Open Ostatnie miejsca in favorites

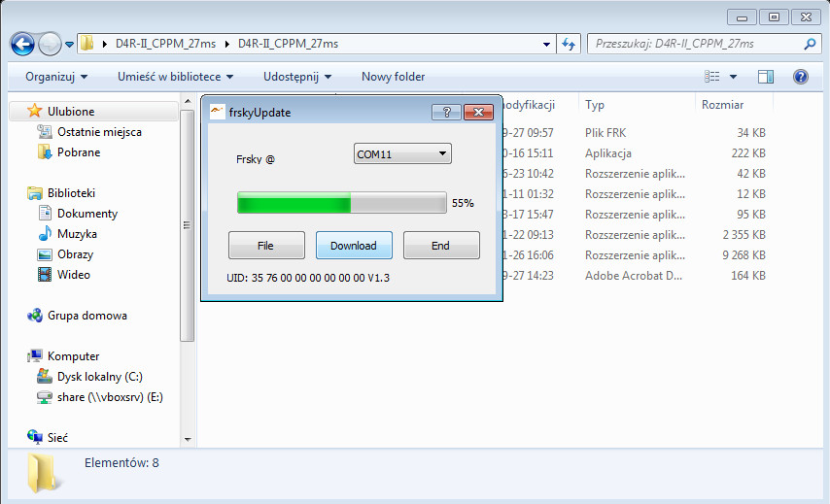[99, 132]
